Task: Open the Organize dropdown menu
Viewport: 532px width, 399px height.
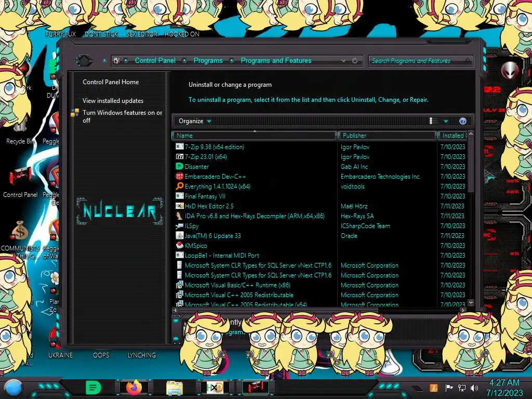Action: tap(195, 121)
